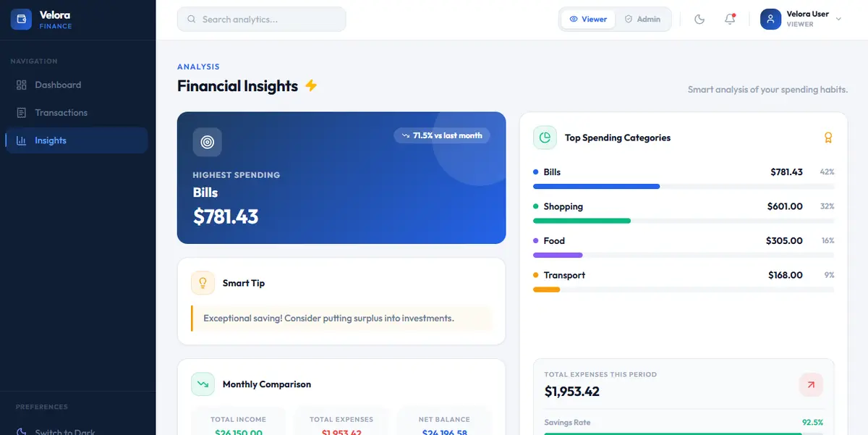Click the 92.5% savings rate value
The image size is (868, 435).
click(x=812, y=423)
